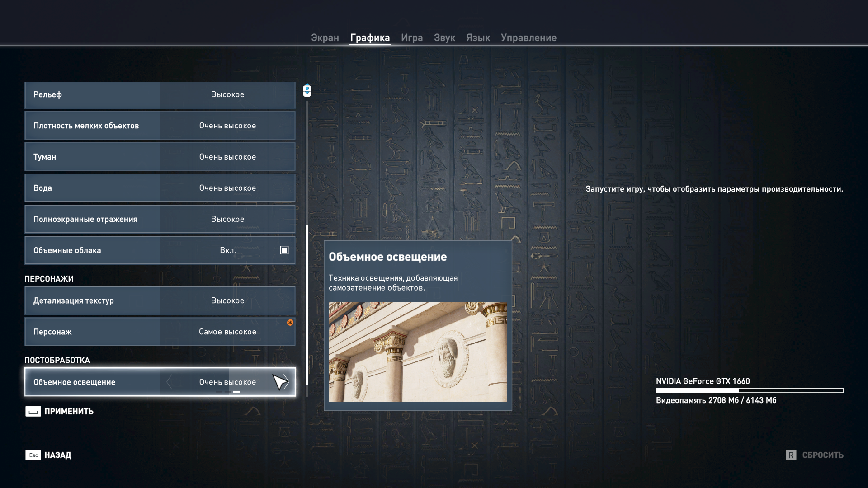Click left arrow on Объемное освещение
This screenshot has width=868, height=488.
pyautogui.click(x=169, y=382)
